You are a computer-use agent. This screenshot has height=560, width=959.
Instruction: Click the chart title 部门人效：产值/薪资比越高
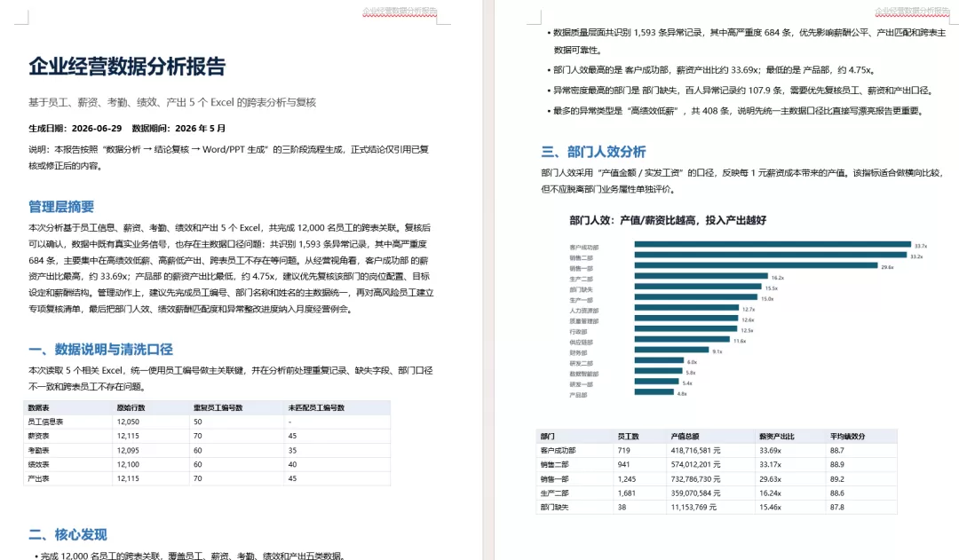[668, 220]
